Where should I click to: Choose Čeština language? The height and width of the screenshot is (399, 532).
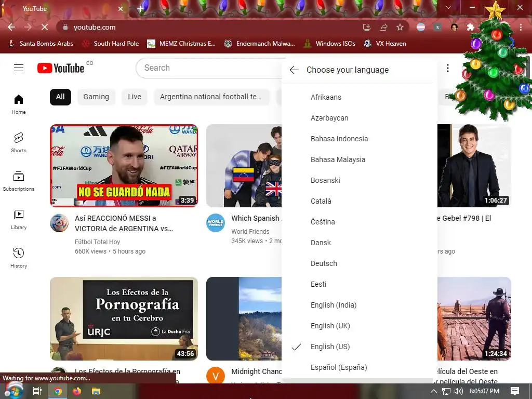pos(360,222)
